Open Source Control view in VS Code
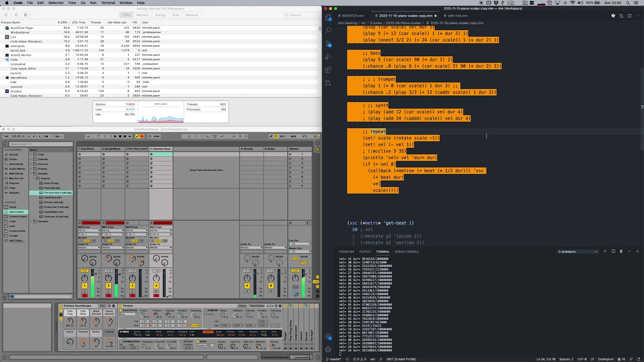Image resolution: width=644 pixels, height=362 pixels. click(328, 44)
